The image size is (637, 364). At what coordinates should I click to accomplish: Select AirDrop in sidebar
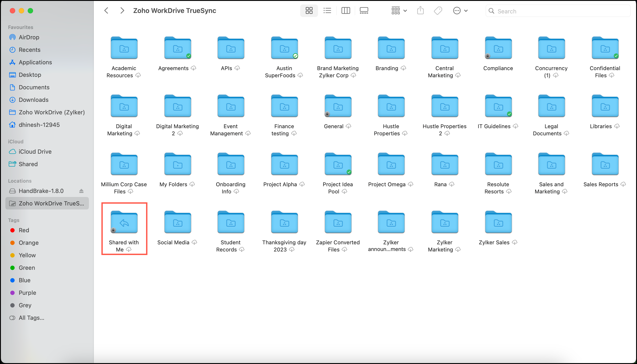[x=29, y=37]
